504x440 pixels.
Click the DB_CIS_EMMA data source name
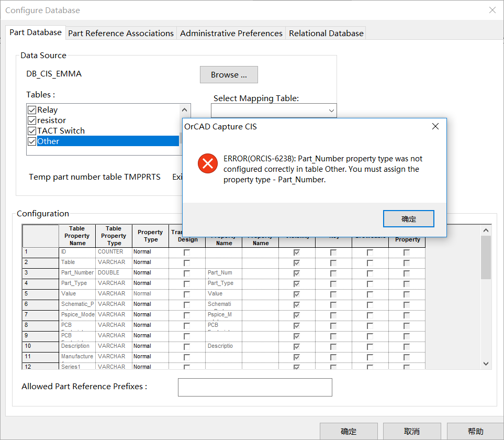(x=54, y=74)
